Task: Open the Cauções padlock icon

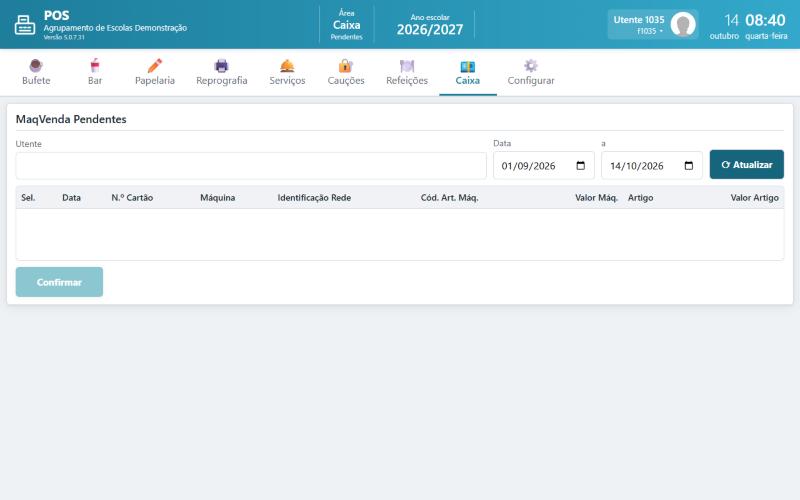Action: (x=346, y=65)
